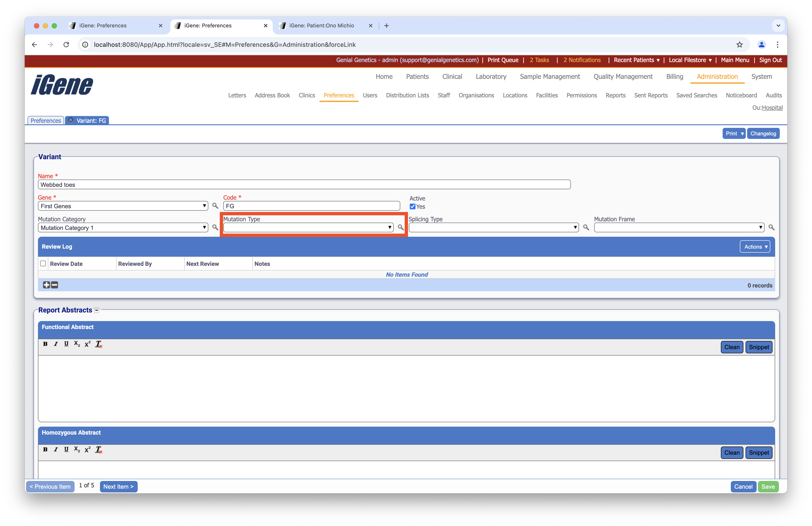The height and width of the screenshot is (526, 812).
Task: Click the Next Item button
Action: (x=118, y=486)
